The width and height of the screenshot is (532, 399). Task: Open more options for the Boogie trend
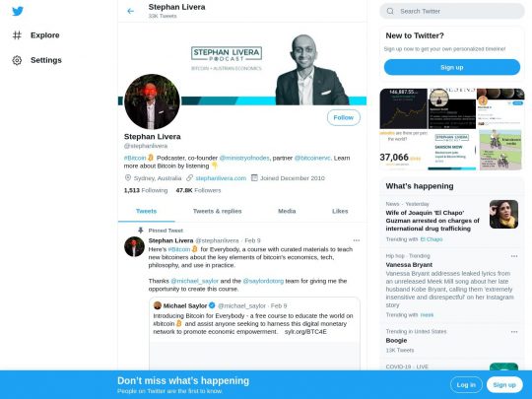tap(514, 332)
